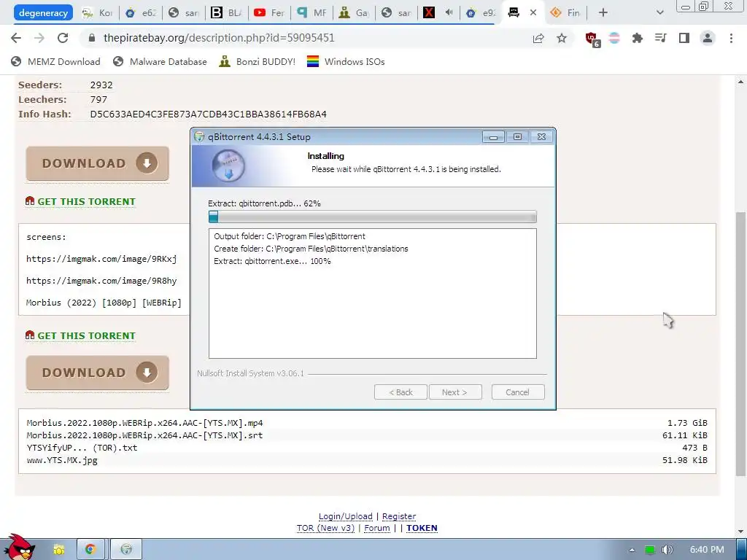This screenshot has height=560, width=747.
Task: Click the green network tray icon
Action: tap(649, 550)
